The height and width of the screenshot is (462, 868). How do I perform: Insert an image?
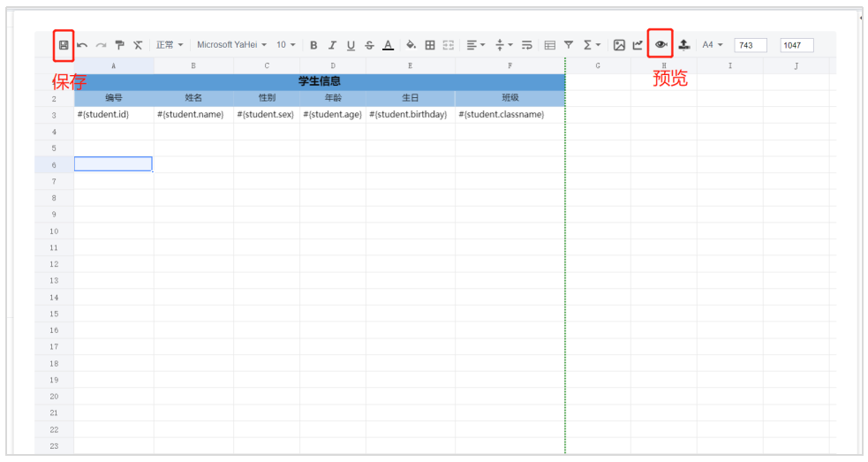point(619,45)
